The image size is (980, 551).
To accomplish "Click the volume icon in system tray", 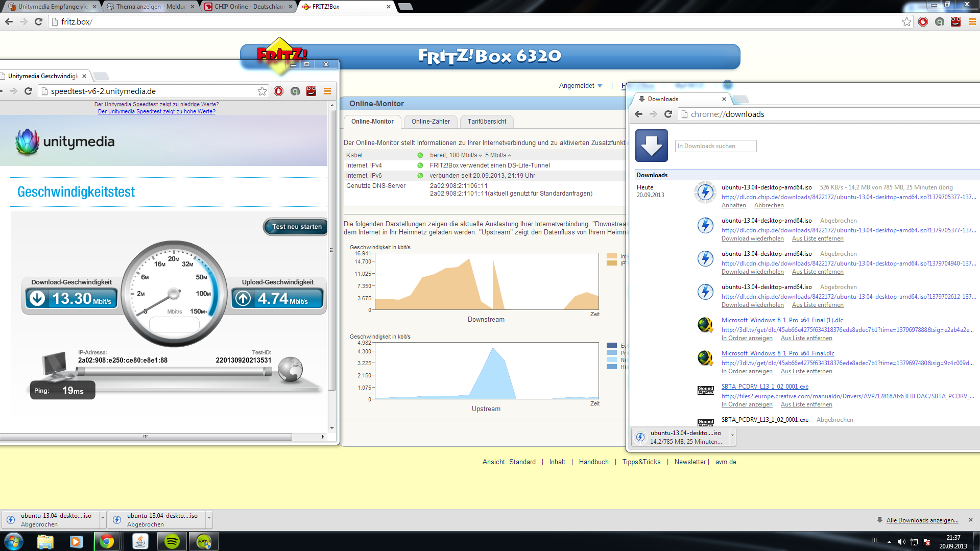I will tap(902, 542).
